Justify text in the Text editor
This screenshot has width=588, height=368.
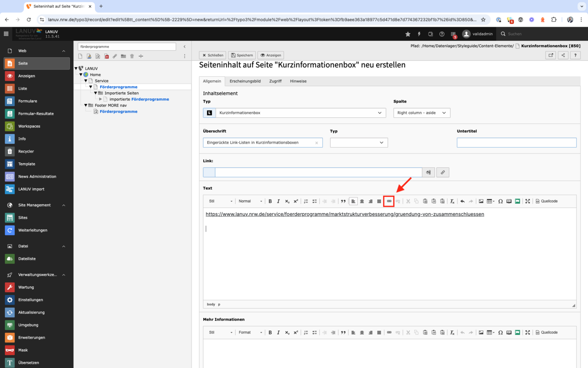(x=379, y=201)
